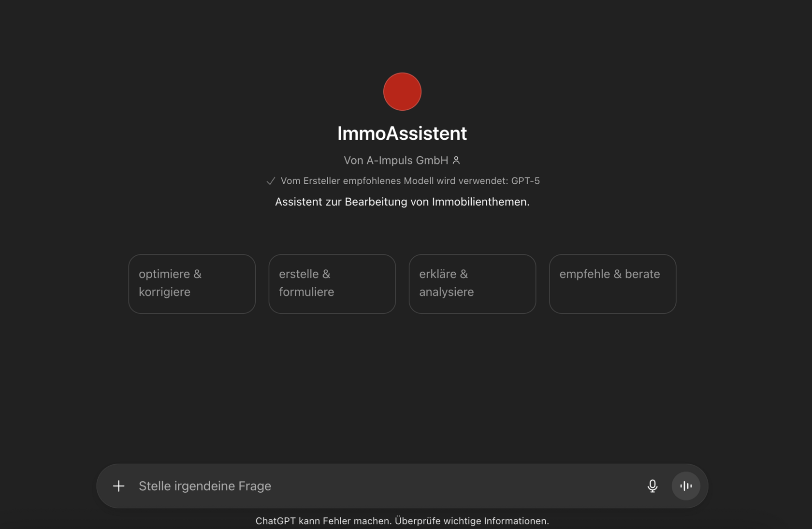Click the description "Assistent zur Bearbeitung von Immobilienthemen."
The image size is (812, 529).
pos(402,202)
